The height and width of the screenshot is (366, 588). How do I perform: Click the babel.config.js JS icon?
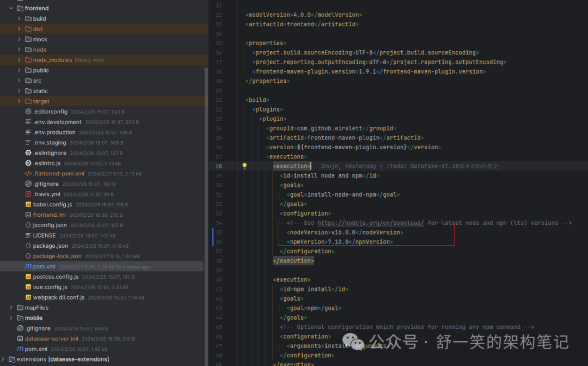click(x=28, y=204)
